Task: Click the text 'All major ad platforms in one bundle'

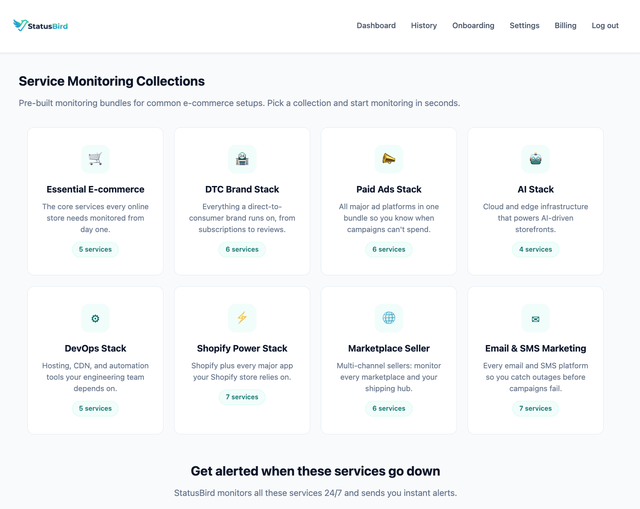Action: 389,218
